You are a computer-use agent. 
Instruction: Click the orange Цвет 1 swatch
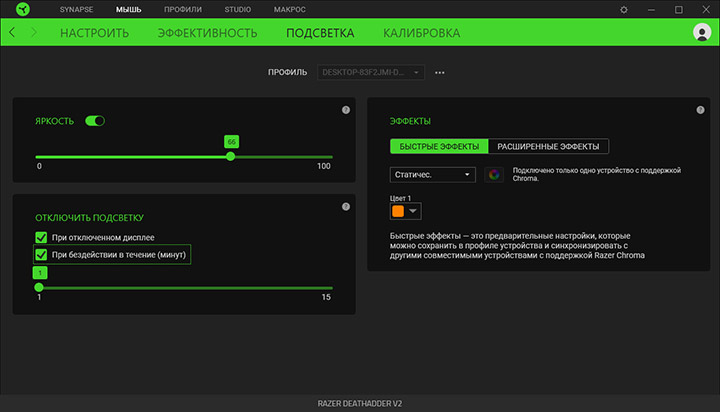pos(398,211)
